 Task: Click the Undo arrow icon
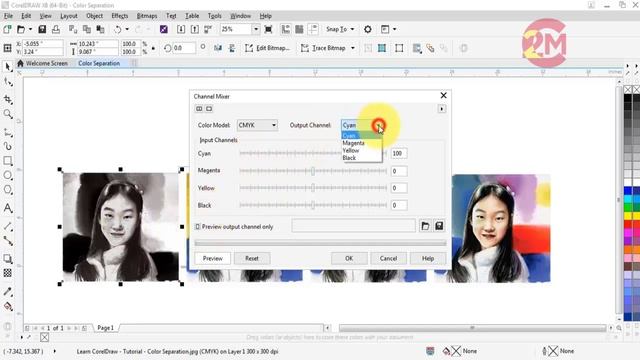coord(118,29)
